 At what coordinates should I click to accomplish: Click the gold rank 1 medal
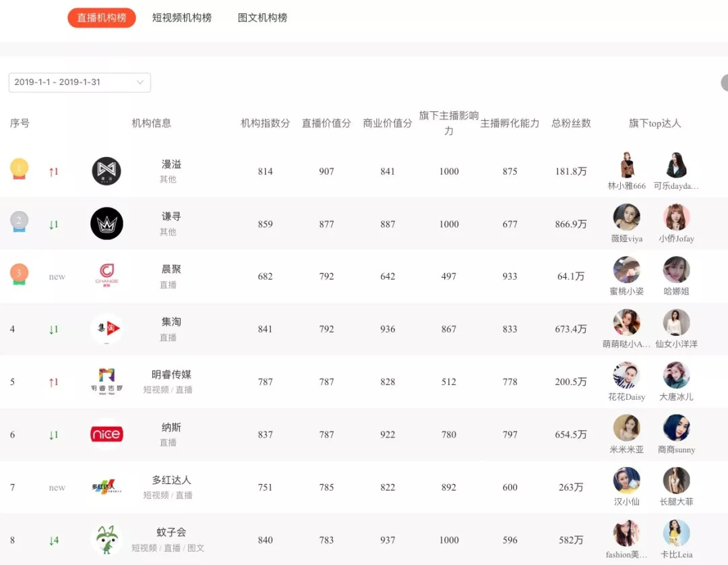pyautogui.click(x=19, y=169)
